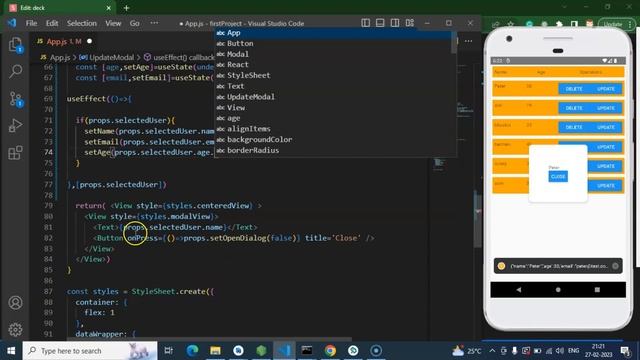
Task: Open the Edit menu
Action: click(52, 23)
